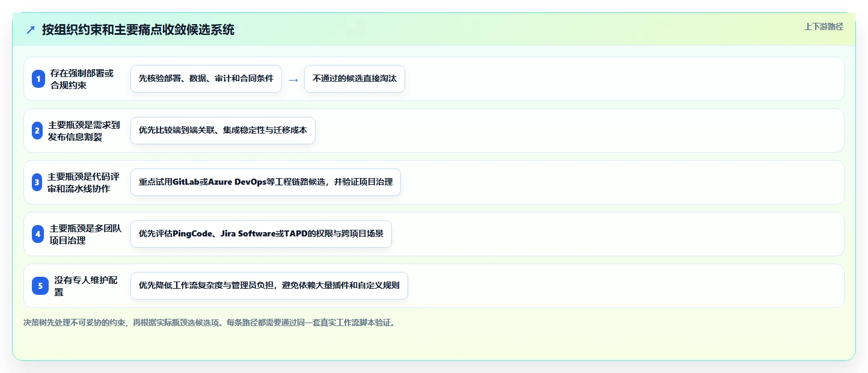Screen dimensions: 868x373
Task: Click the footer note starting 决策树先处理不可妥协的约束
Action: coord(209,322)
